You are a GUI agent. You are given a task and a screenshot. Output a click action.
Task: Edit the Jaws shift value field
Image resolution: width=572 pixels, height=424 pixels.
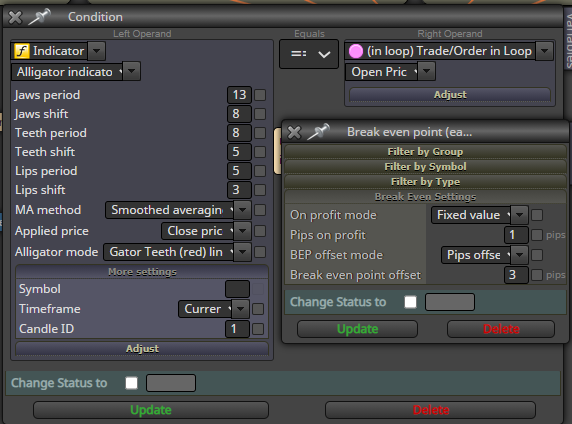coord(239,114)
